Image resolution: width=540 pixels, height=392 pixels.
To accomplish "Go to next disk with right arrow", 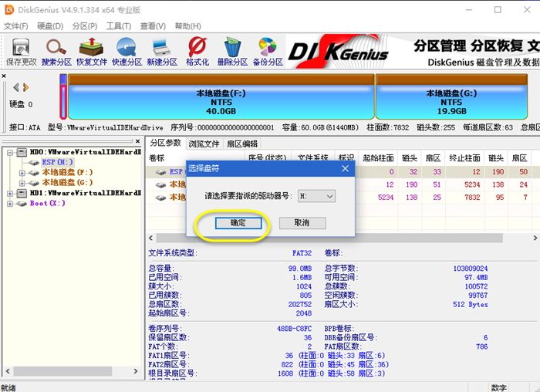I will point(25,87).
